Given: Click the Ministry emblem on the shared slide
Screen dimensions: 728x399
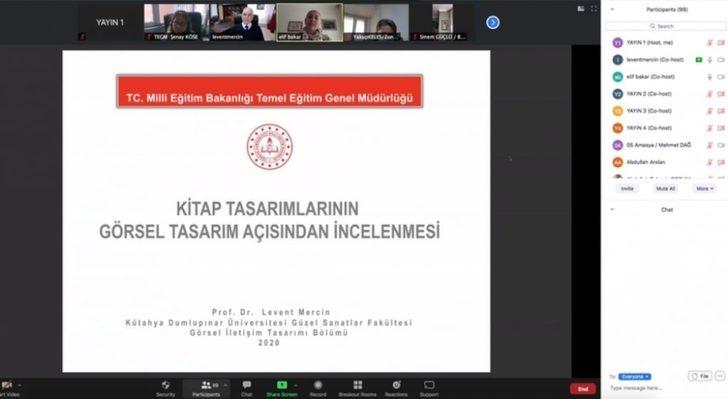Looking at the screenshot, I should tap(270, 147).
